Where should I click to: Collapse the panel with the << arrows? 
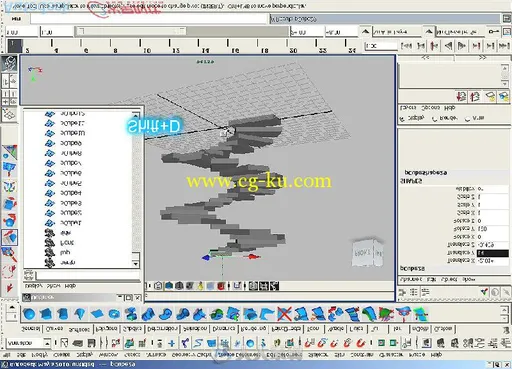coord(425,58)
